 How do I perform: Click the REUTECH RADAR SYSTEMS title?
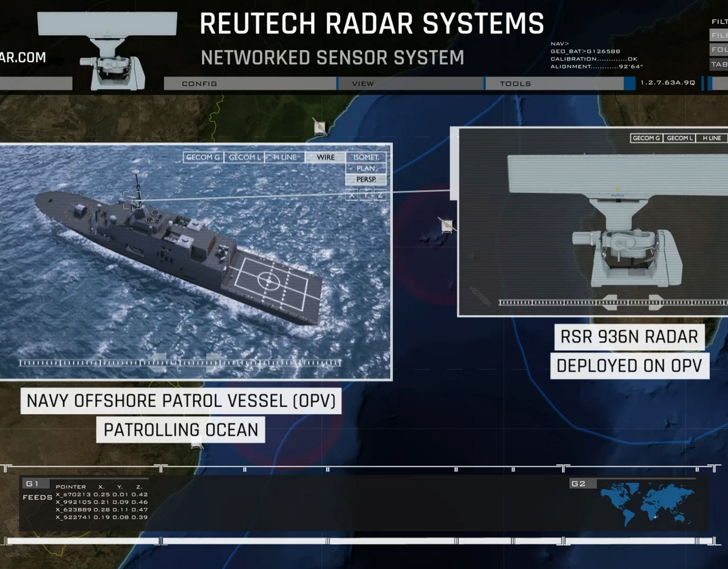click(x=372, y=24)
